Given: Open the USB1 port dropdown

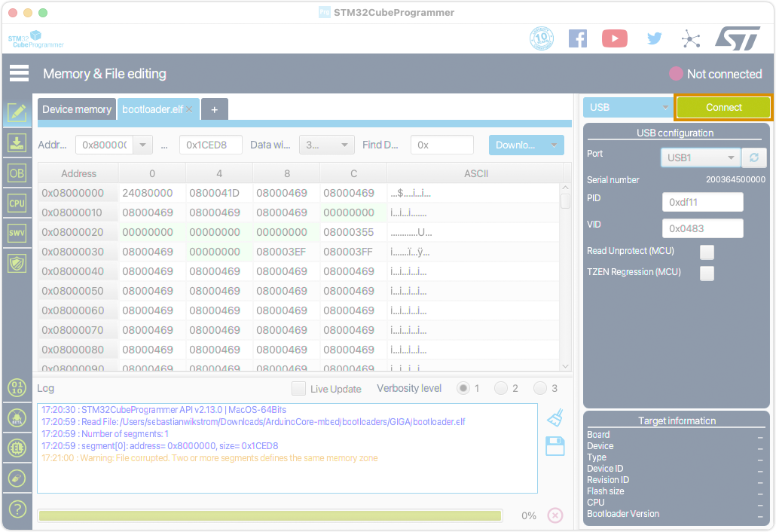Looking at the screenshot, I should click(x=700, y=157).
